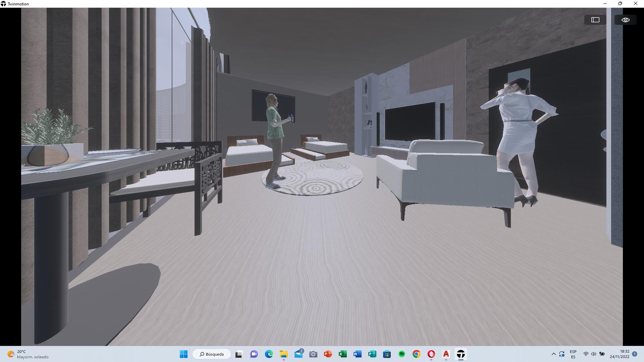This screenshot has width=644, height=362.
Task: Open Task View on the taskbar
Action: pyautogui.click(x=239, y=354)
